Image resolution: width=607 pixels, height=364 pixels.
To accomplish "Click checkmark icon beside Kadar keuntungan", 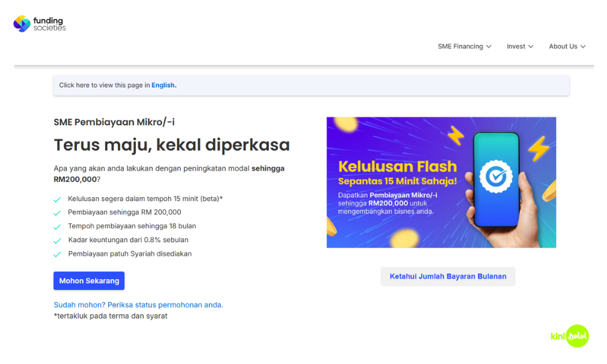I will [57, 241].
